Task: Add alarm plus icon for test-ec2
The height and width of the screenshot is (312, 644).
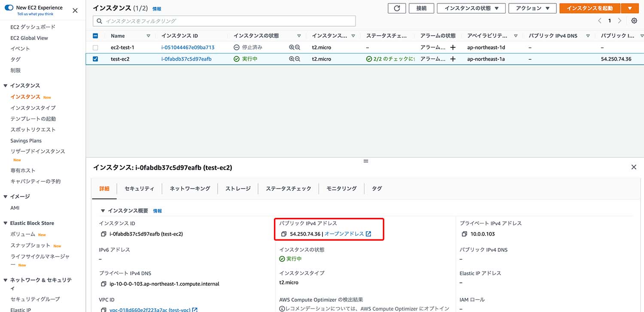Action: click(x=453, y=59)
